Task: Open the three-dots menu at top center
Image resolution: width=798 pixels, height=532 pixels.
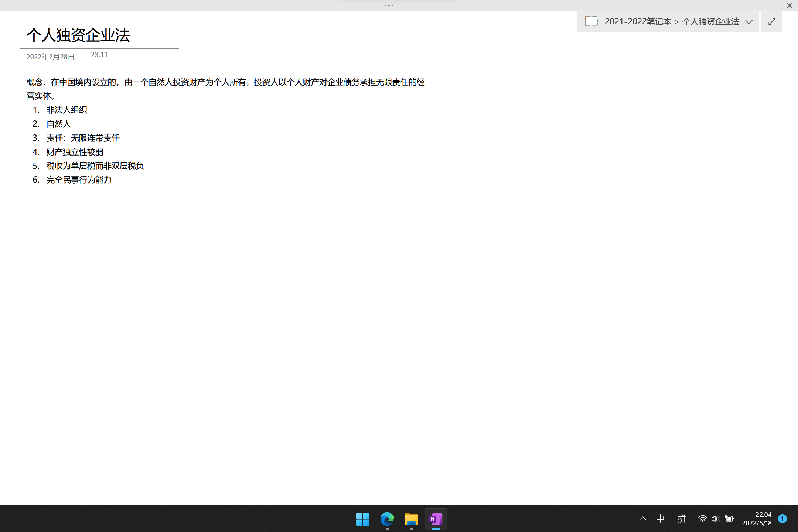Action: pyautogui.click(x=389, y=6)
